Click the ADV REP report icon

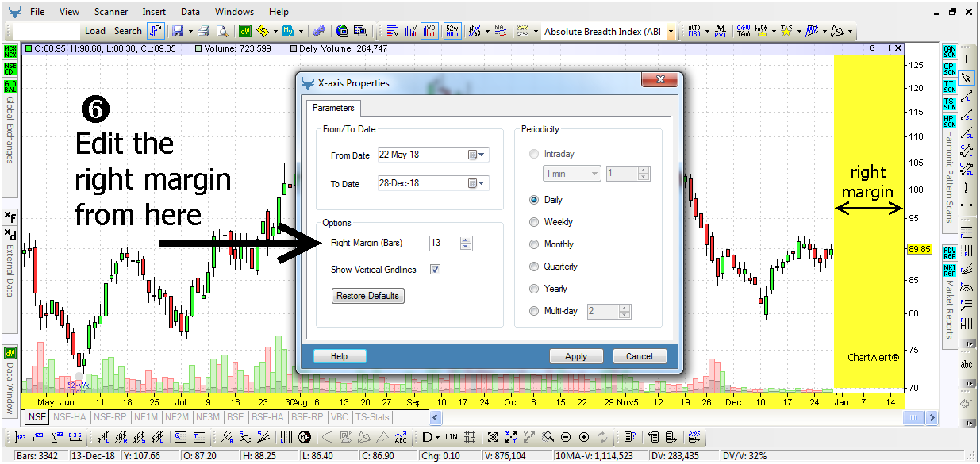949,252
